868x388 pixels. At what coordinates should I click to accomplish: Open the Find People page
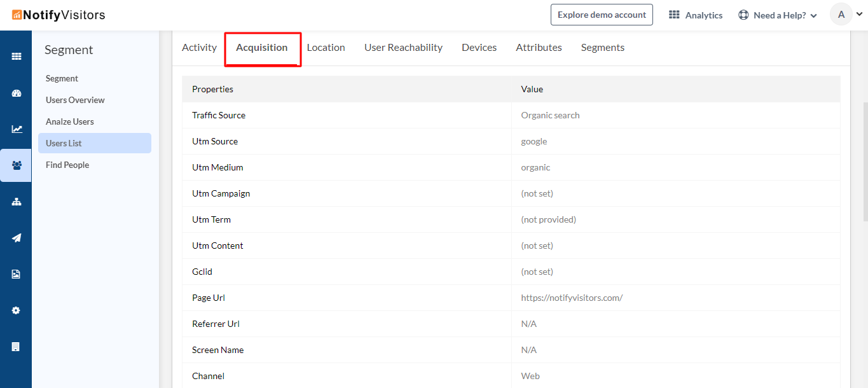pos(67,165)
